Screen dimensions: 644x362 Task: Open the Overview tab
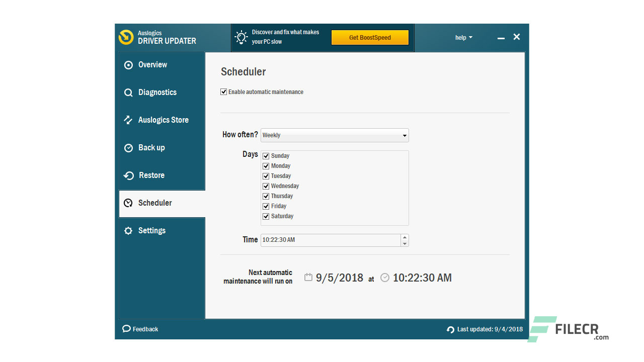coord(162,65)
